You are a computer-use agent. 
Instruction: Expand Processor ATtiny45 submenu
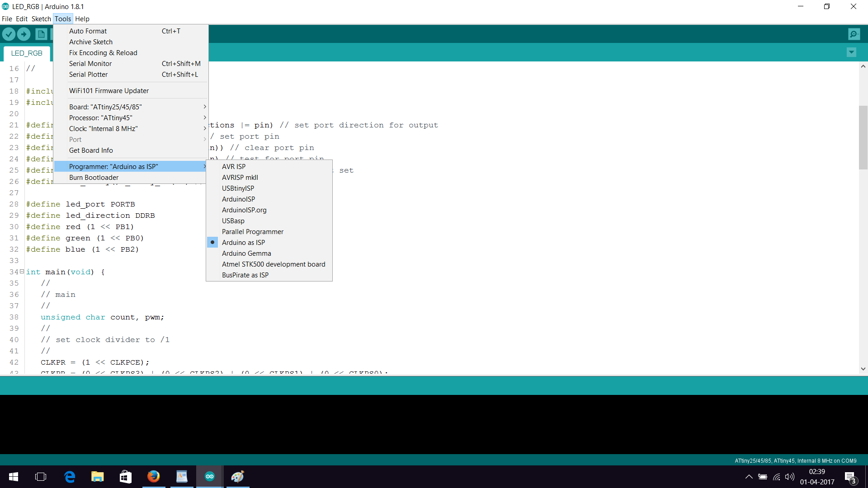click(131, 118)
